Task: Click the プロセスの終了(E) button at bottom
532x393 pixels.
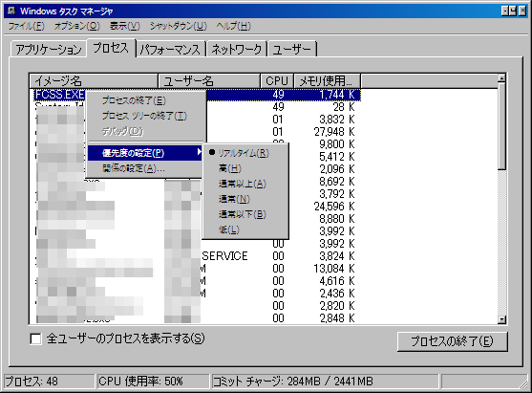Action: point(453,341)
